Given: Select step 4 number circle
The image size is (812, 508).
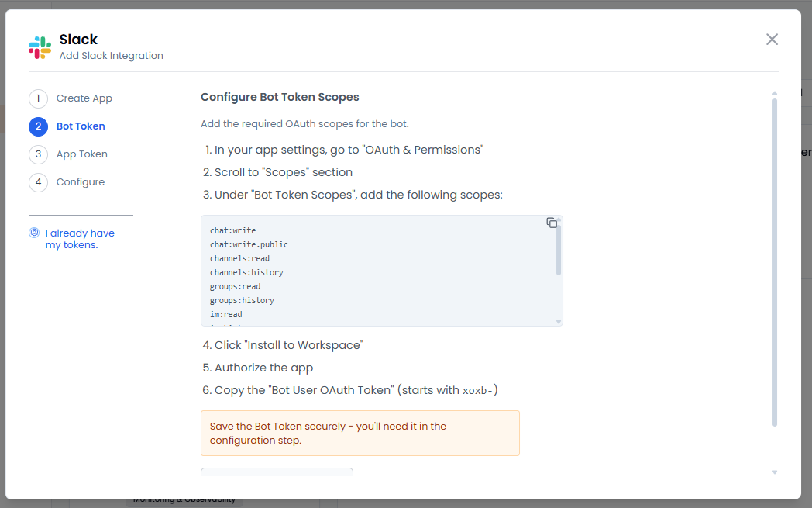Looking at the screenshot, I should (x=38, y=182).
